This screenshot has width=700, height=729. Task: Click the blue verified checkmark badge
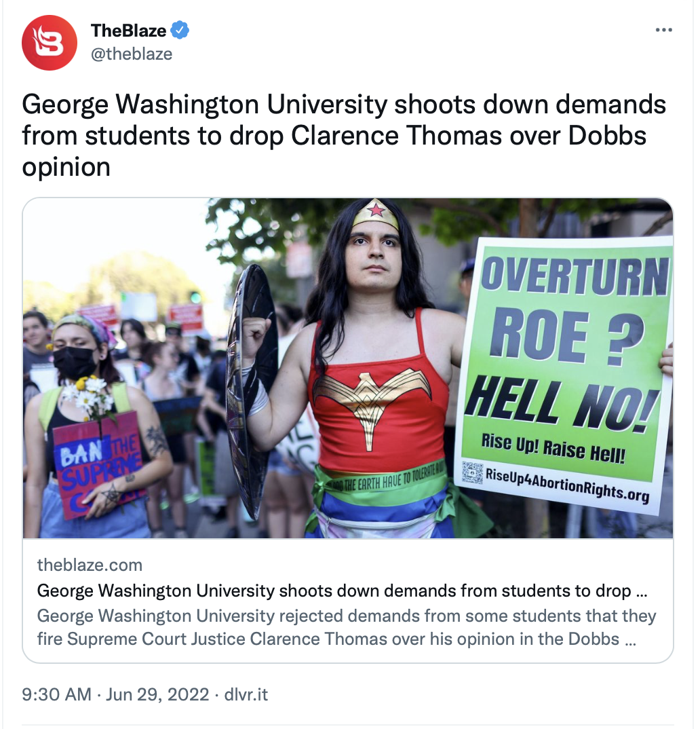pyautogui.click(x=180, y=31)
